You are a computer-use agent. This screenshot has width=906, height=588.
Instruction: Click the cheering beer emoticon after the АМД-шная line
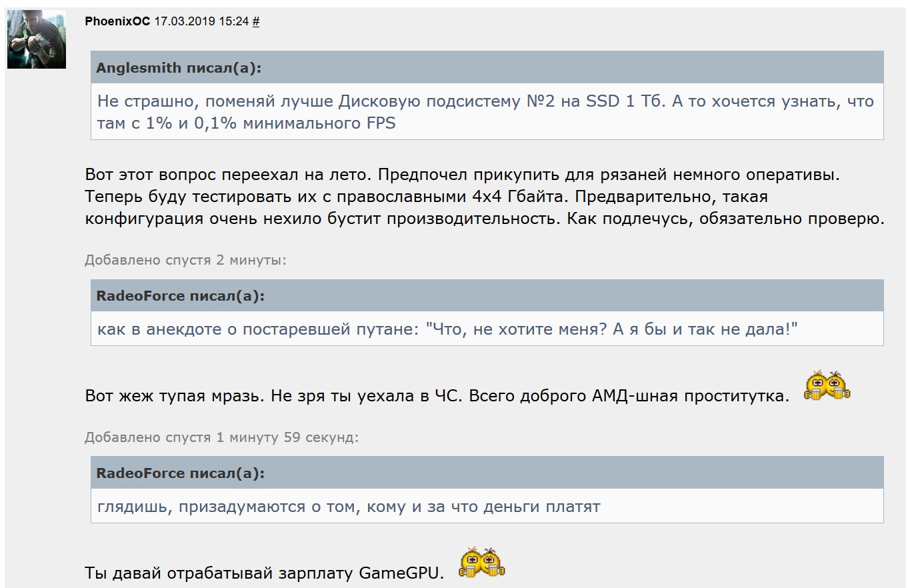point(827,386)
